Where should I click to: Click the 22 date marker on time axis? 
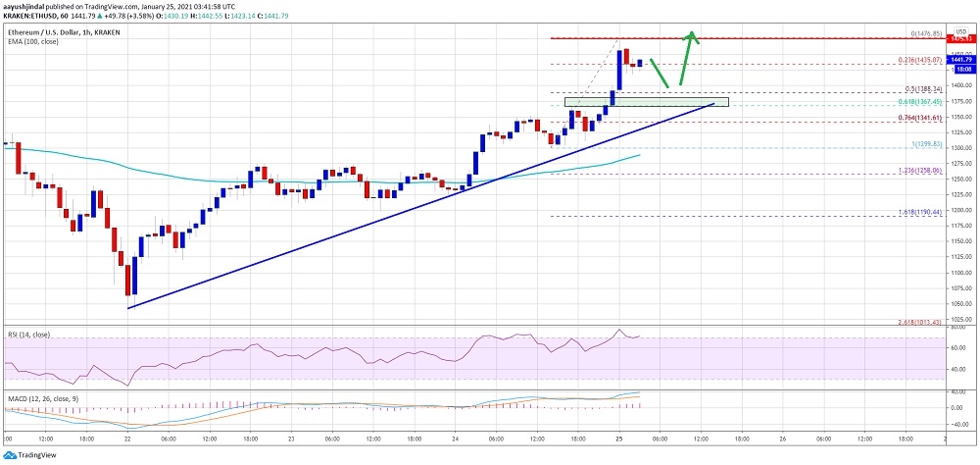click(x=128, y=439)
